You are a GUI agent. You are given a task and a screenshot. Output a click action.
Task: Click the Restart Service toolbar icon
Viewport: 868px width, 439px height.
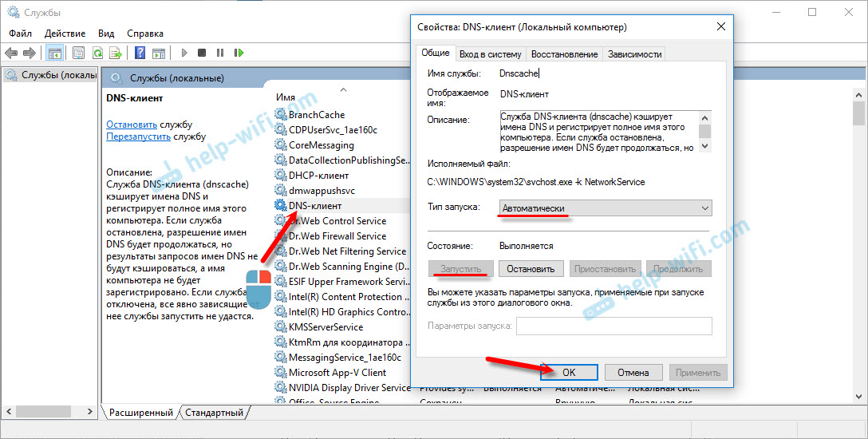coord(239,53)
